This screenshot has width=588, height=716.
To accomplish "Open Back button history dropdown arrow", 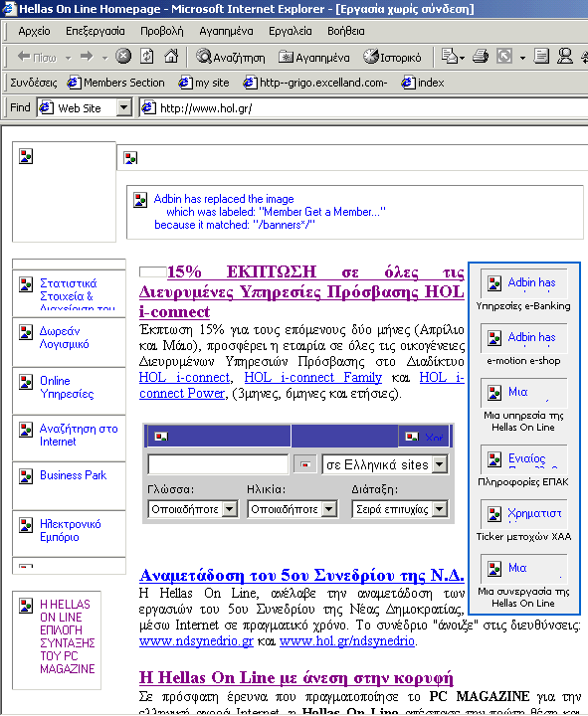I will [68, 58].
